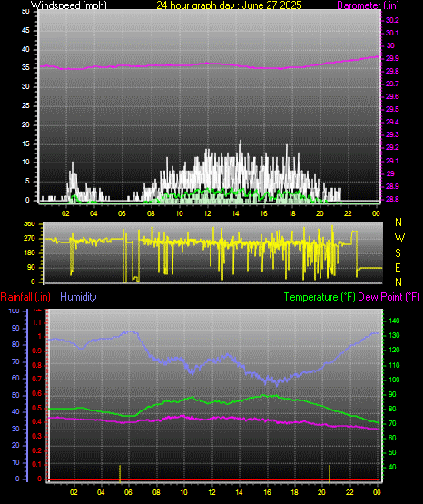Click rainfall axis value 0.7

tap(37, 379)
